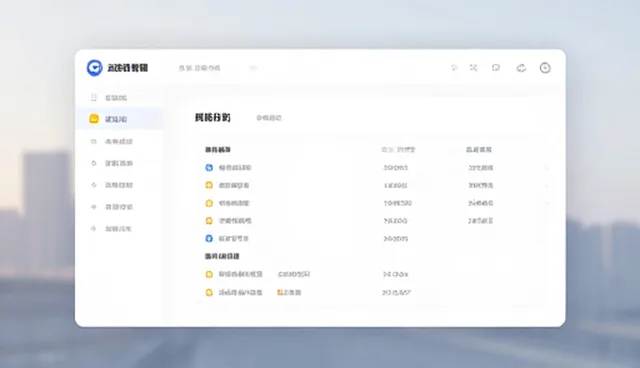Click the blue circular app logo
This screenshot has height=368, width=640.
(94, 68)
